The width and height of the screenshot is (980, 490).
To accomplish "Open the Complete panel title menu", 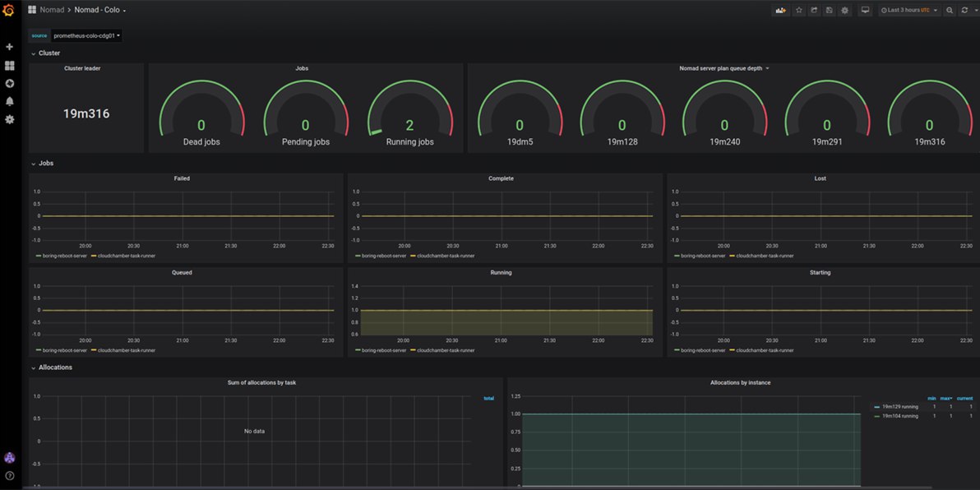I will (501, 178).
